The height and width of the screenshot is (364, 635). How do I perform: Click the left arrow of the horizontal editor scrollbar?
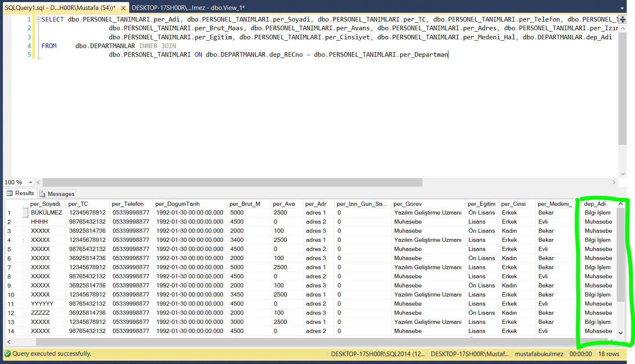38,182
